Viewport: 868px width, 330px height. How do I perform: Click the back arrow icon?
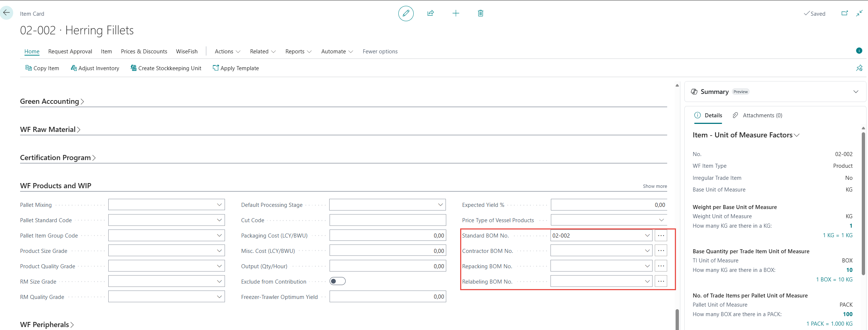tap(7, 13)
